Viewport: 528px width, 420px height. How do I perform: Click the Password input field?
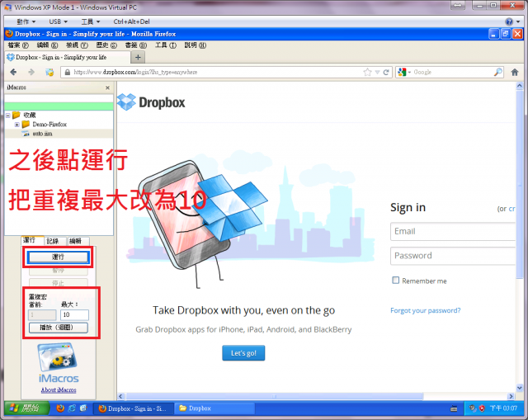(x=453, y=256)
